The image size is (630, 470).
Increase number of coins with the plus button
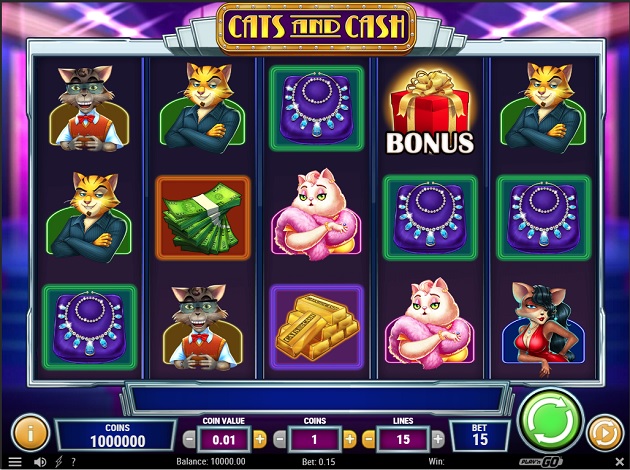tap(350, 439)
